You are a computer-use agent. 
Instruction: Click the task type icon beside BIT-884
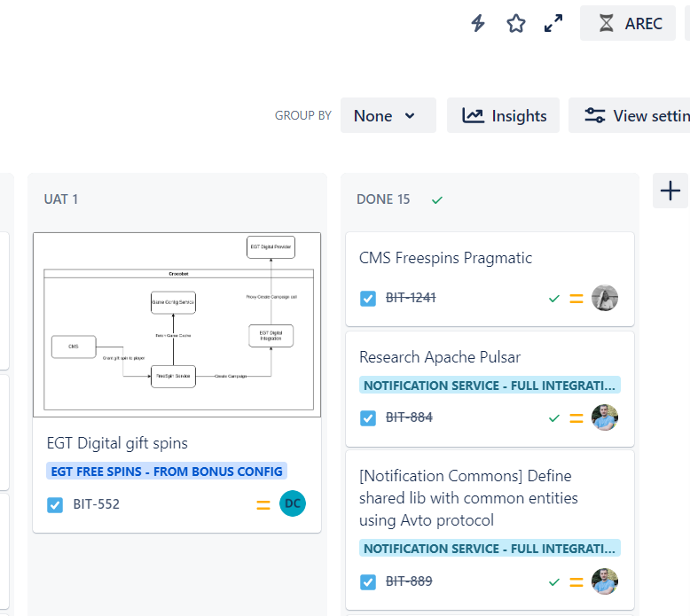(x=368, y=418)
